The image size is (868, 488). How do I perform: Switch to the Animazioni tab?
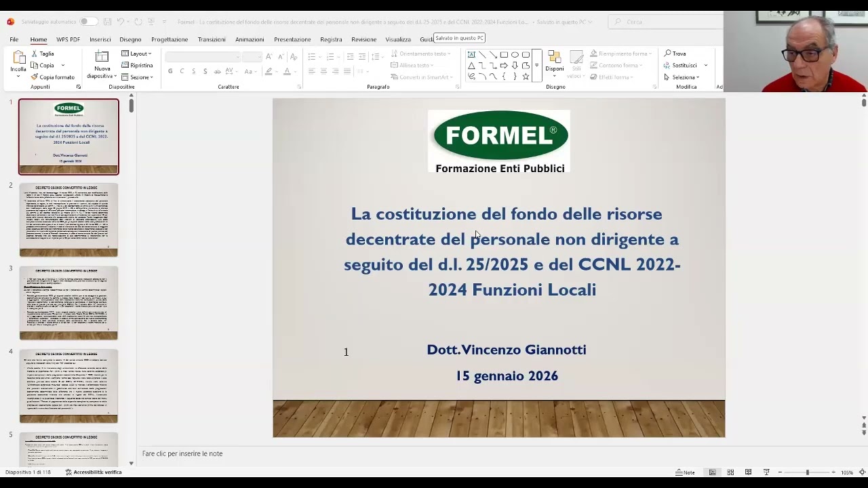point(250,39)
